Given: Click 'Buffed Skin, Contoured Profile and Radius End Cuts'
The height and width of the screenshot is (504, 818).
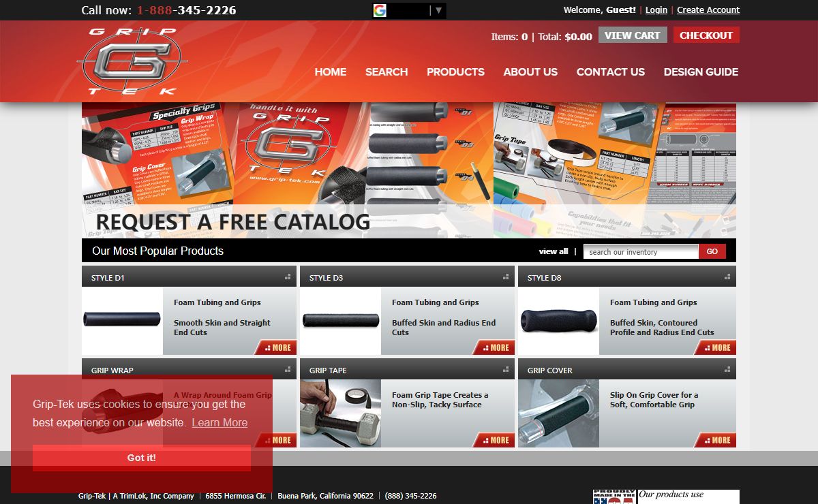Looking at the screenshot, I should [662, 328].
